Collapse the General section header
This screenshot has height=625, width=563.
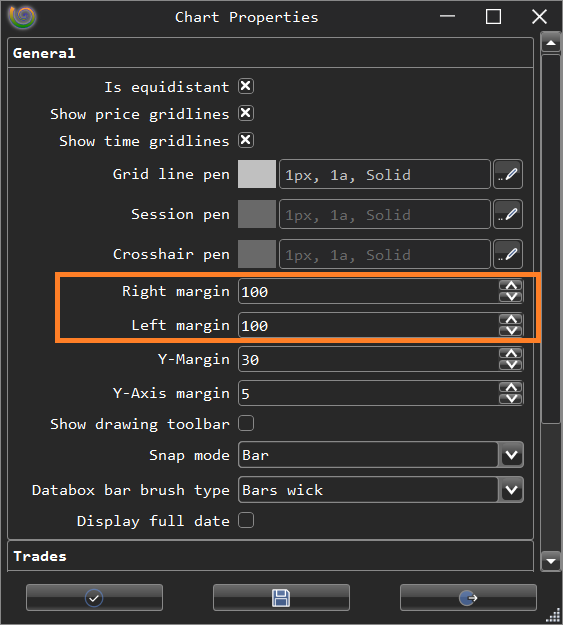coord(270,53)
